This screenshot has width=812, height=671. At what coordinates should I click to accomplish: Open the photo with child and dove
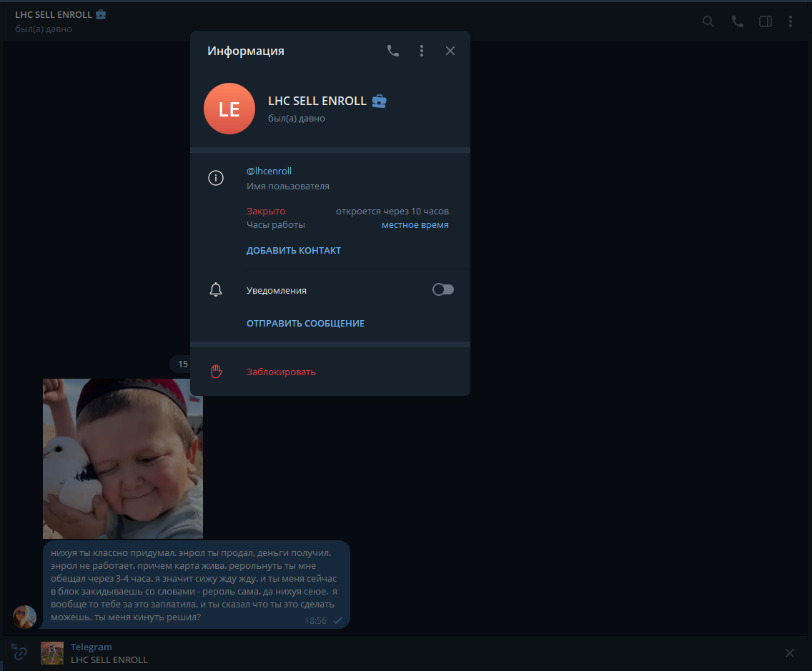(123, 458)
